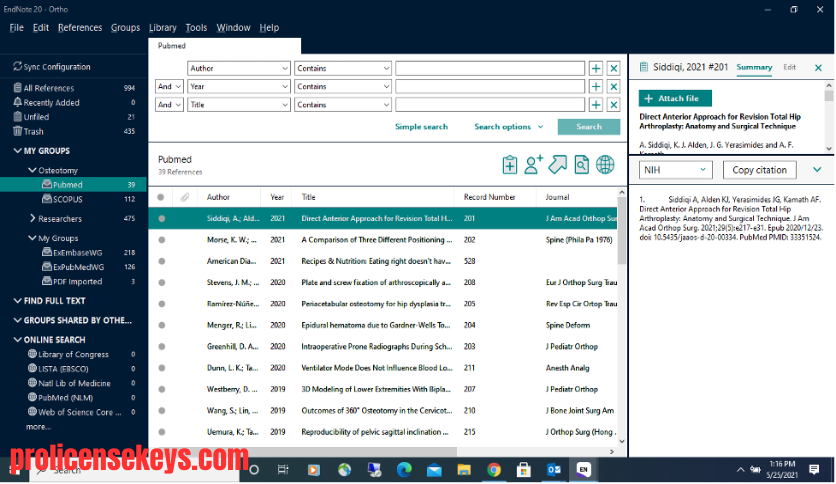Expand the Search options menu
The height and width of the screenshot is (484, 836).
click(x=509, y=126)
